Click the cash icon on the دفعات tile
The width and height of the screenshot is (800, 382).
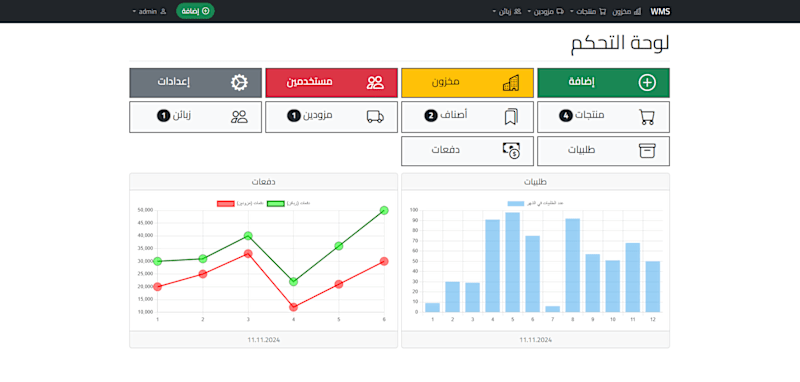[x=511, y=150]
